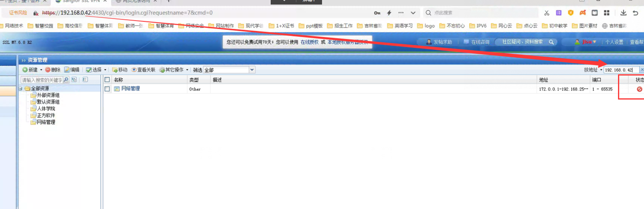
Task: Click 查看关联 eye button
Action: pyautogui.click(x=143, y=70)
